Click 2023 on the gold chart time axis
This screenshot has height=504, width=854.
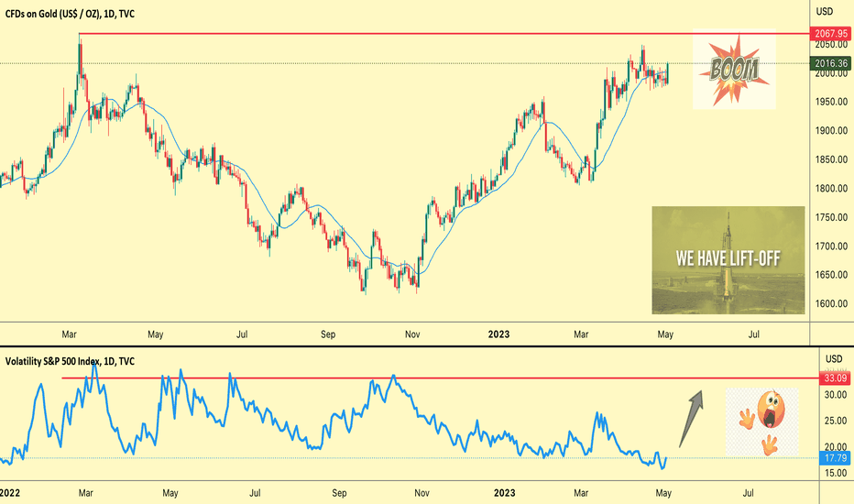498,334
